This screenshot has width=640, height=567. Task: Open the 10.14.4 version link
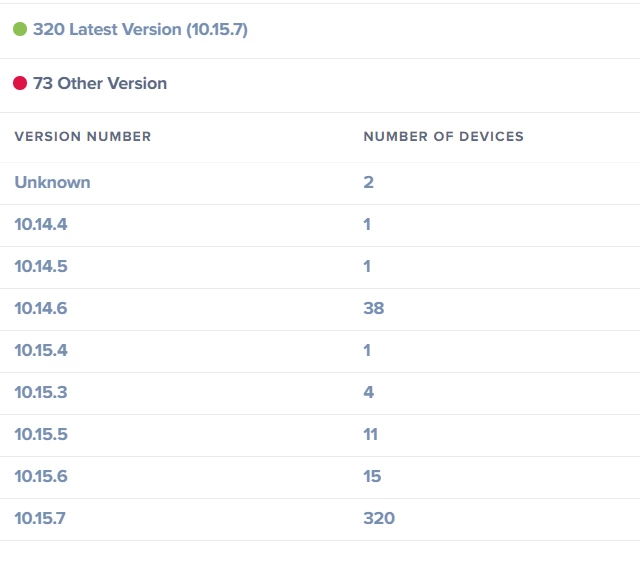[41, 225]
